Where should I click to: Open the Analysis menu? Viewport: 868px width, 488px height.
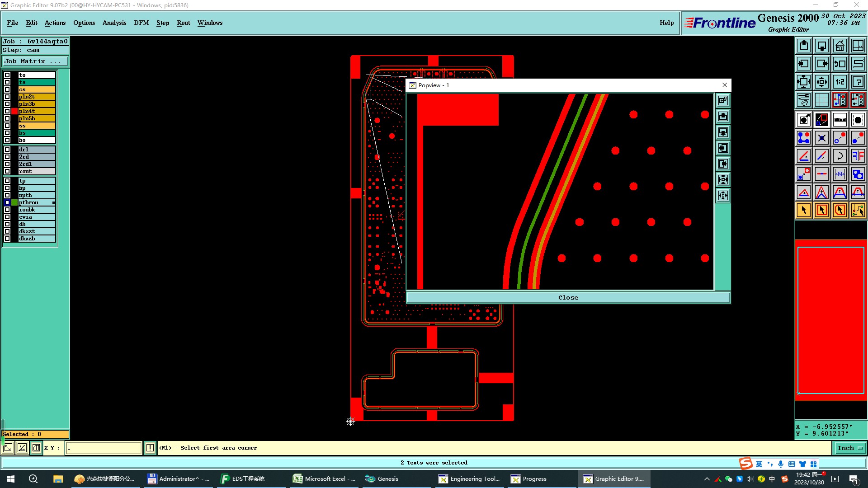tap(114, 23)
